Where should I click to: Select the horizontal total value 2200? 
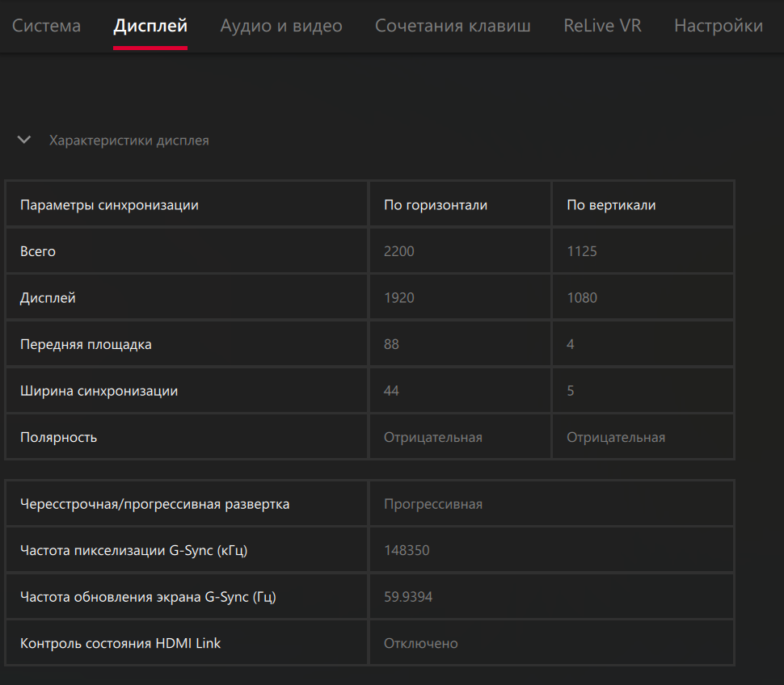399,251
